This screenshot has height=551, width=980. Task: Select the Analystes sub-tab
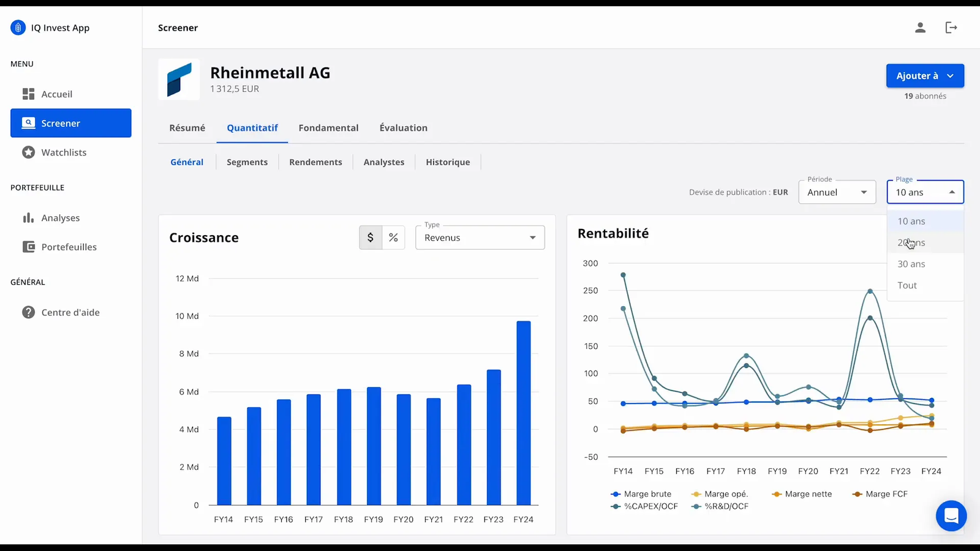[384, 162]
